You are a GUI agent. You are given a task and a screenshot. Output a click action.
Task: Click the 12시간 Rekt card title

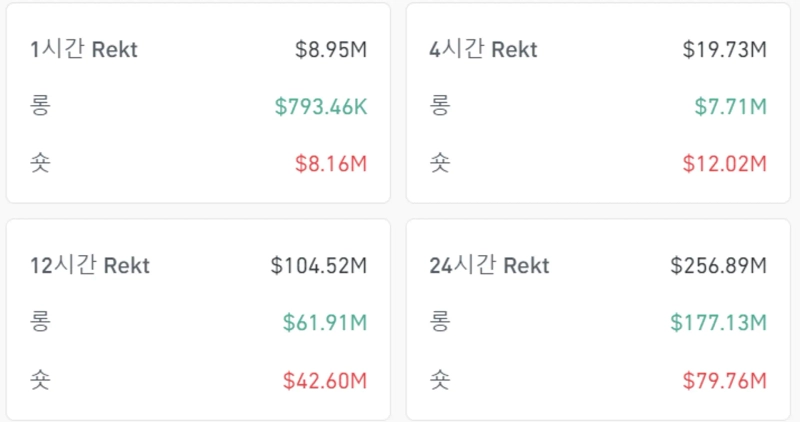pyautogui.click(x=90, y=266)
